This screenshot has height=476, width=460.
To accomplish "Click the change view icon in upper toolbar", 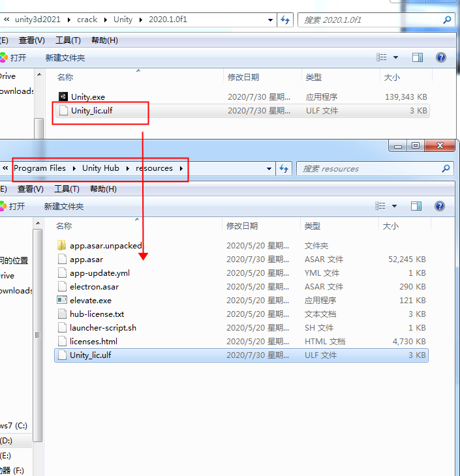I will [x=382, y=57].
